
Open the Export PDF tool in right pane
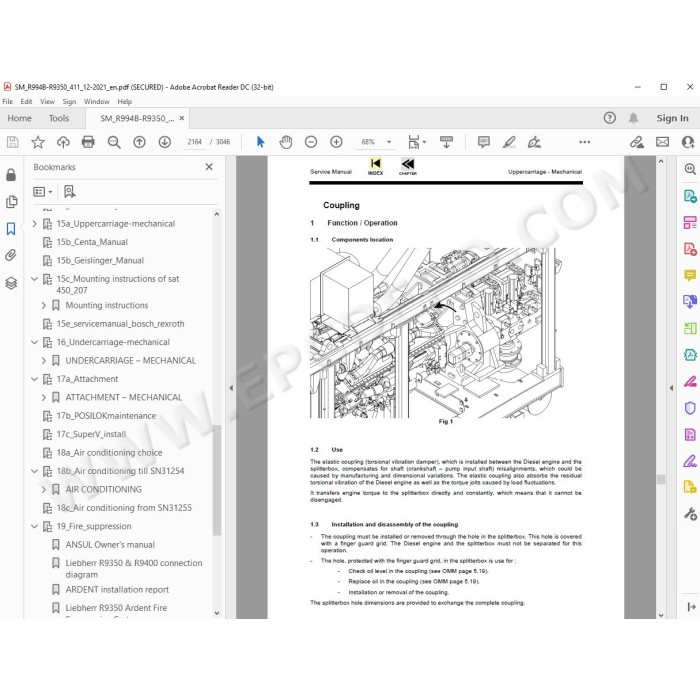690,196
